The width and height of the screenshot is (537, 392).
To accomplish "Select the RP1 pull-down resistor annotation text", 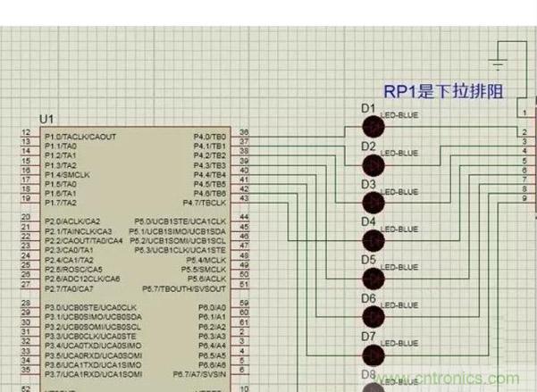I will click(439, 91).
